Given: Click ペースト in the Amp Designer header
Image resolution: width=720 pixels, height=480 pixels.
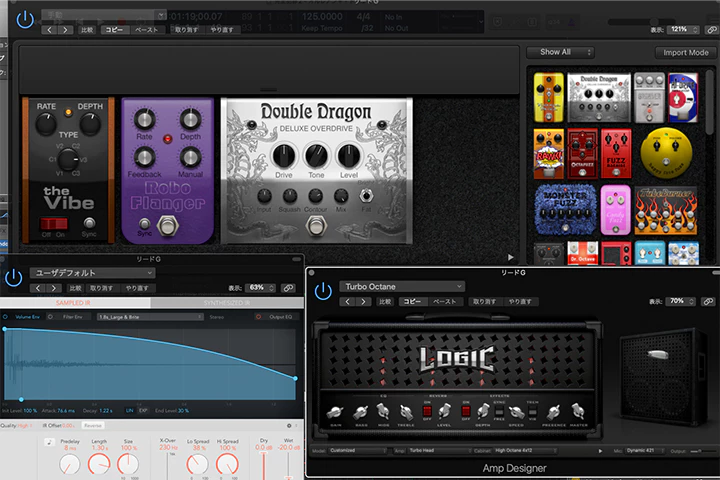Looking at the screenshot, I should click(444, 302).
